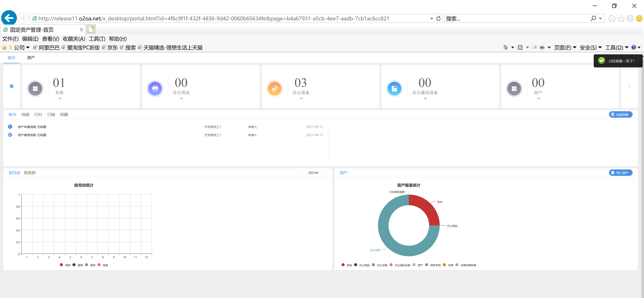Screen dimensions: 644x298
Task: Refresh the page with reload icon
Action: pos(439,18)
